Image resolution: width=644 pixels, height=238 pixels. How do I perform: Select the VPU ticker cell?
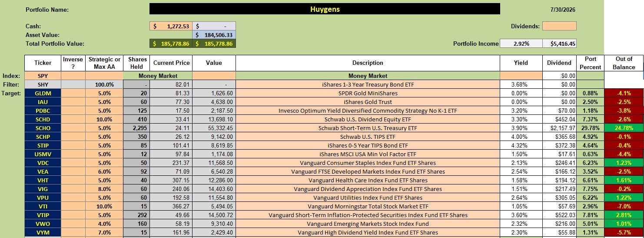point(43,198)
